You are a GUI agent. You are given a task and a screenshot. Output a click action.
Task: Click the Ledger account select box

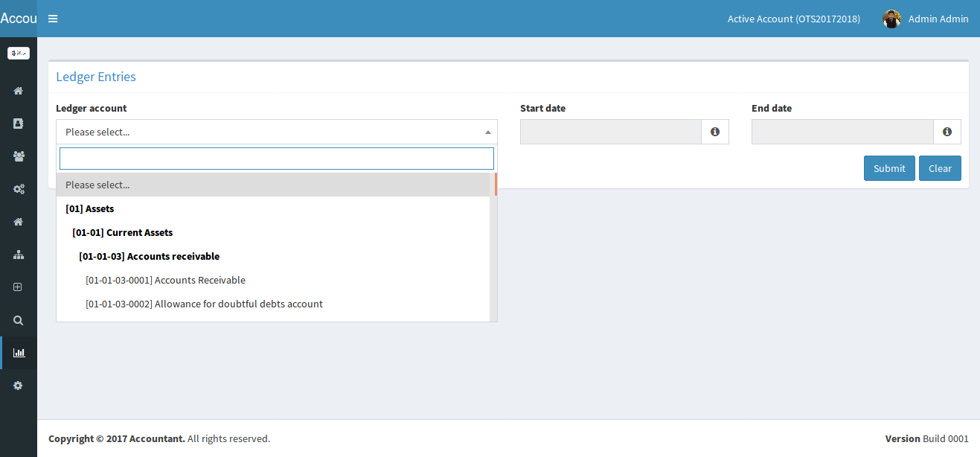tap(277, 132)
